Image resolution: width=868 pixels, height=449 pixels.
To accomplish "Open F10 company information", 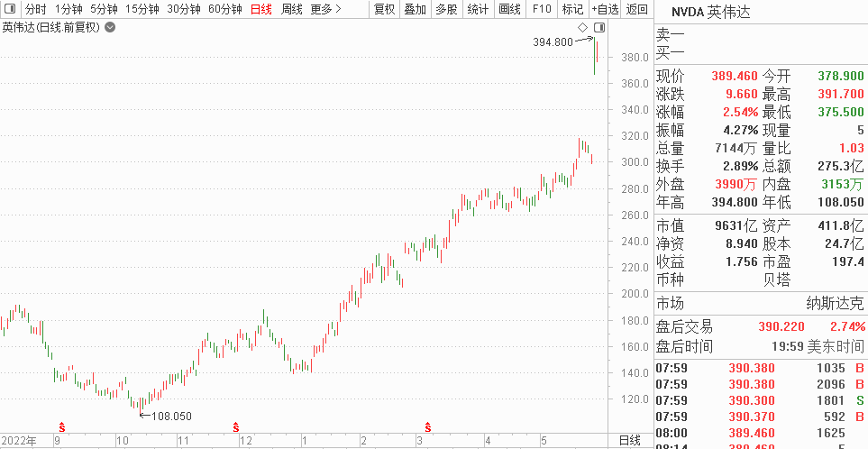I will pyautogui.click(x=542, y=9).
